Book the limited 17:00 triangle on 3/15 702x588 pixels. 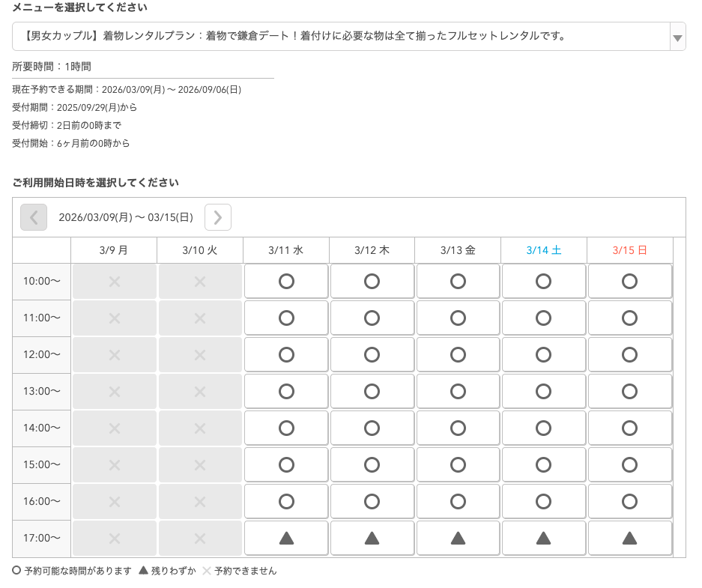pos(629,538)
